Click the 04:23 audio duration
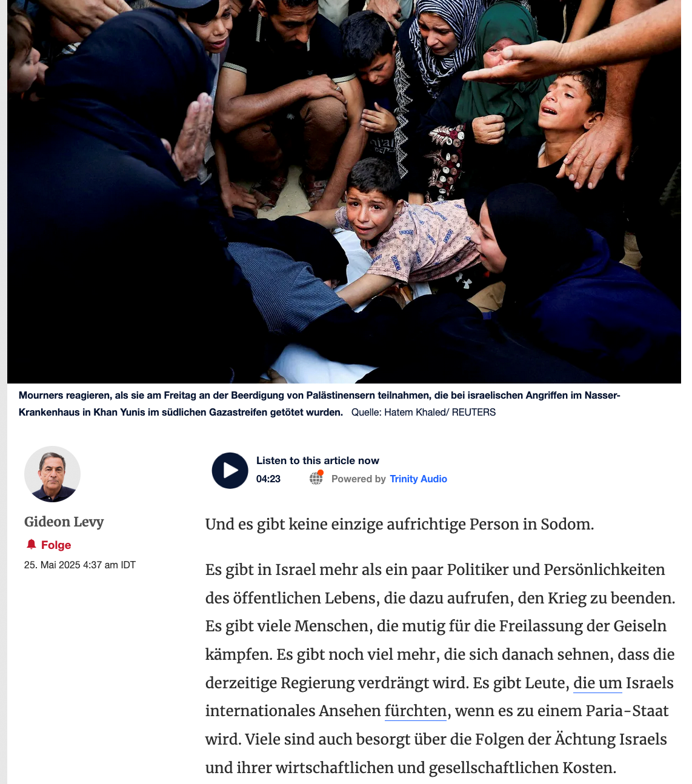The height and width of the screenshot is (784, 692). pyautogui.click(x=268, y=479)
